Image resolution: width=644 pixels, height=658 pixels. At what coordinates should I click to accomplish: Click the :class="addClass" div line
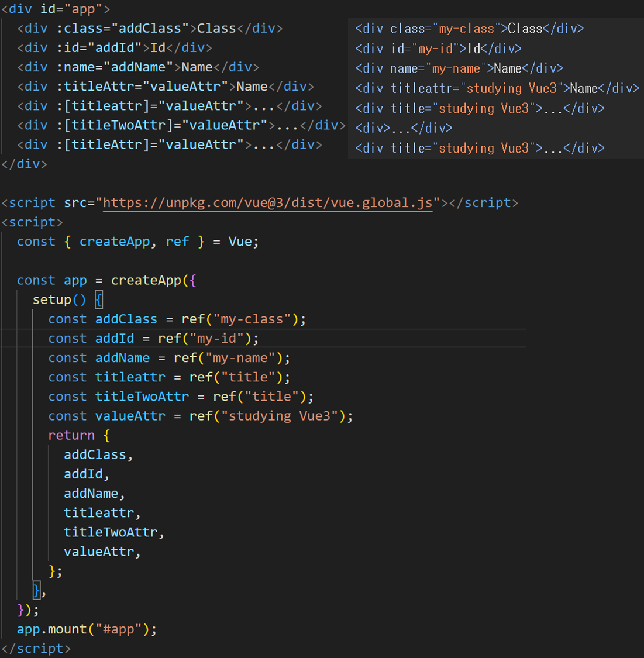pos(150,29)
